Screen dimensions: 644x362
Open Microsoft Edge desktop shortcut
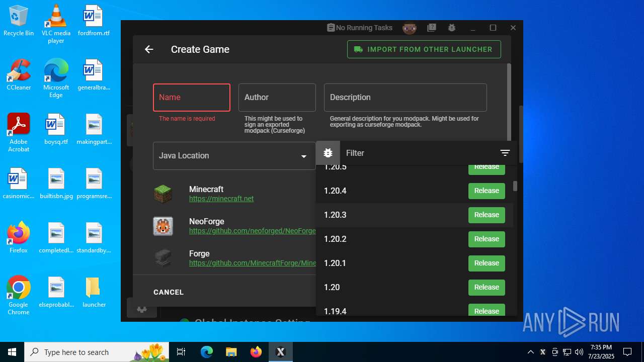pos(56,78)
